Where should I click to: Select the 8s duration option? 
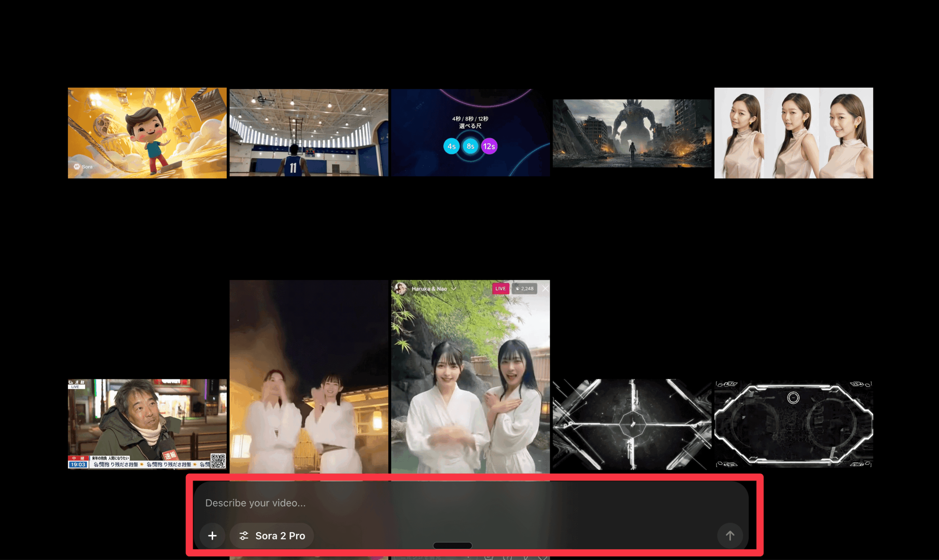470,146
